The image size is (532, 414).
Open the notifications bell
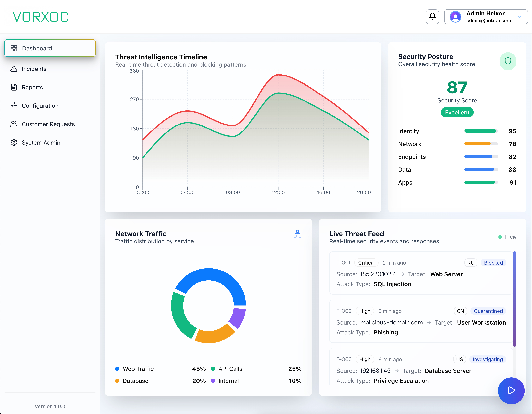click(x=432, y=17)
